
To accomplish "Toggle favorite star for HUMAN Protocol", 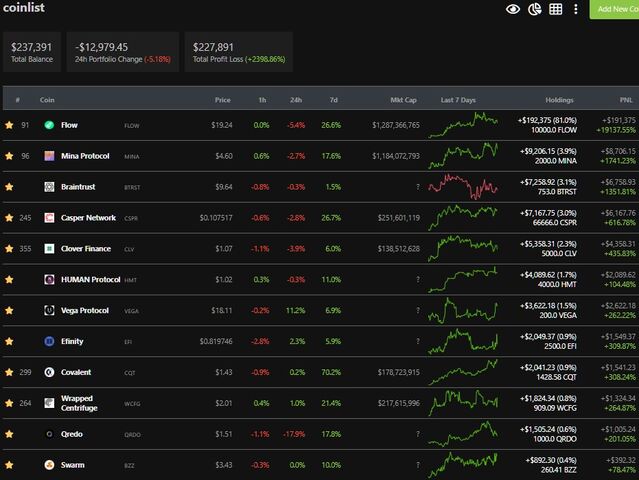I will [9, 280].
